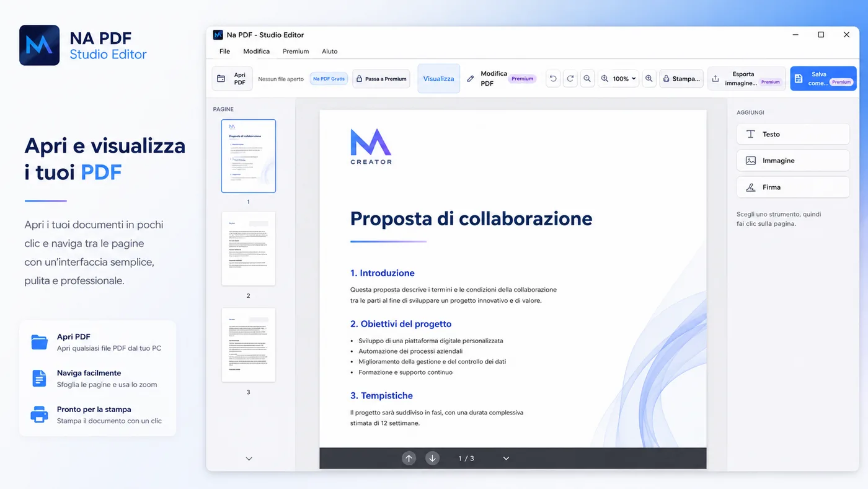Maximize the Studio Editor window
Screen dimensions: 868x489
click(821, 35)
